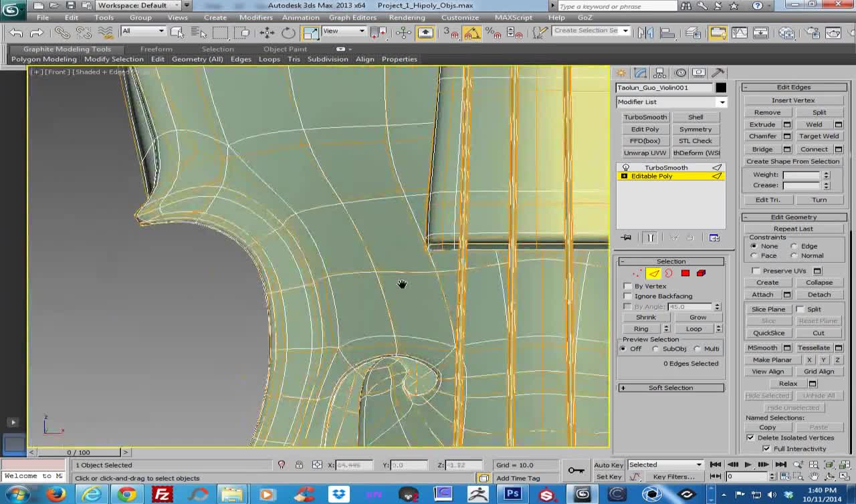Select Edge constraint radio button
Screen dimensions: 856x504
[794, 246]
